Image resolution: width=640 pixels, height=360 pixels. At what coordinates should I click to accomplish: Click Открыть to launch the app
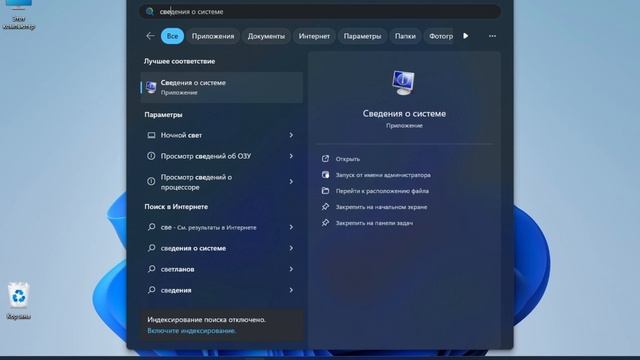click(348, 159)
